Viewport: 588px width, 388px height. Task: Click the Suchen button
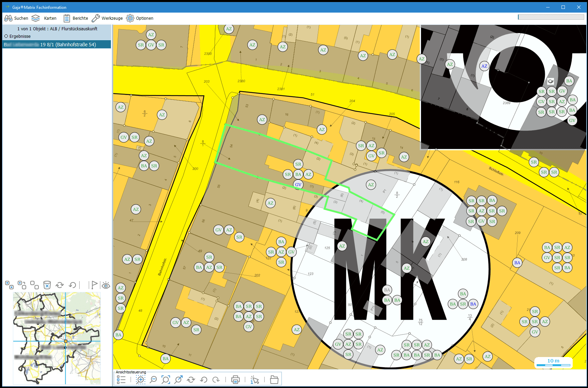pyautogui.click(x=16, y=18)
